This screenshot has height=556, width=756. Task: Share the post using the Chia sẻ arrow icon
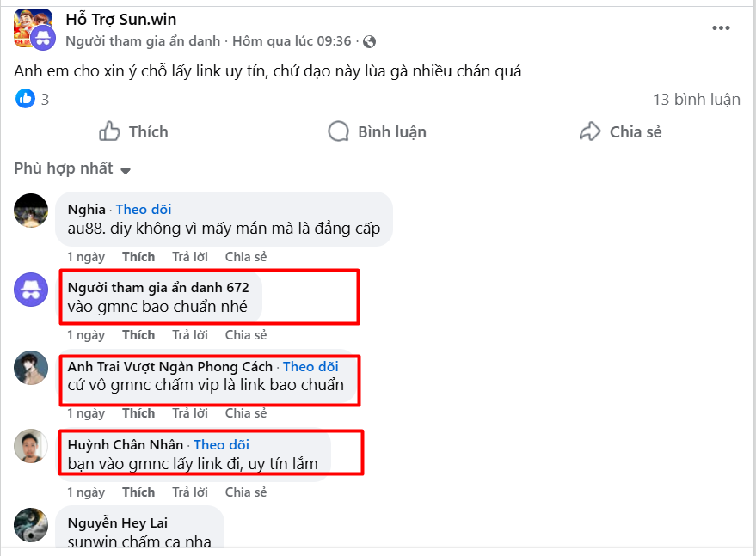coord(590,131)
